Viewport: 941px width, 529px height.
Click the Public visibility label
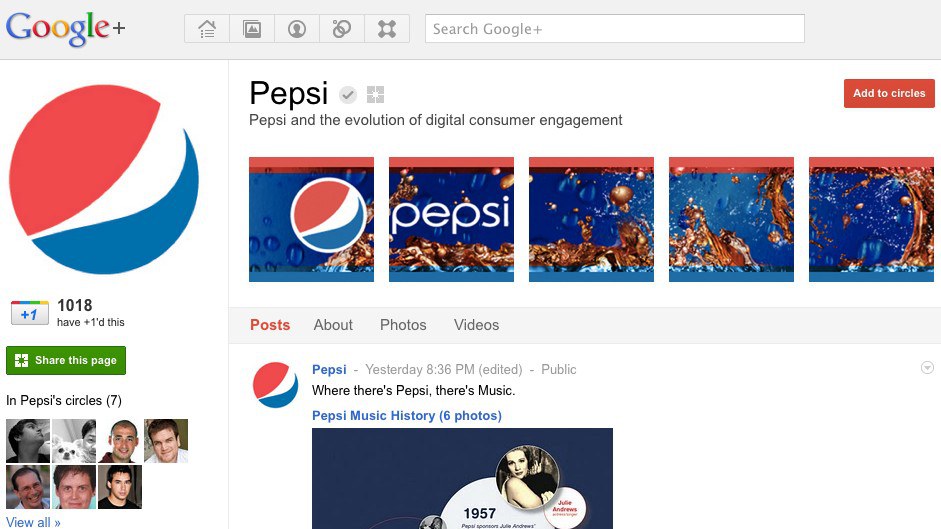[x=559, y=369]
